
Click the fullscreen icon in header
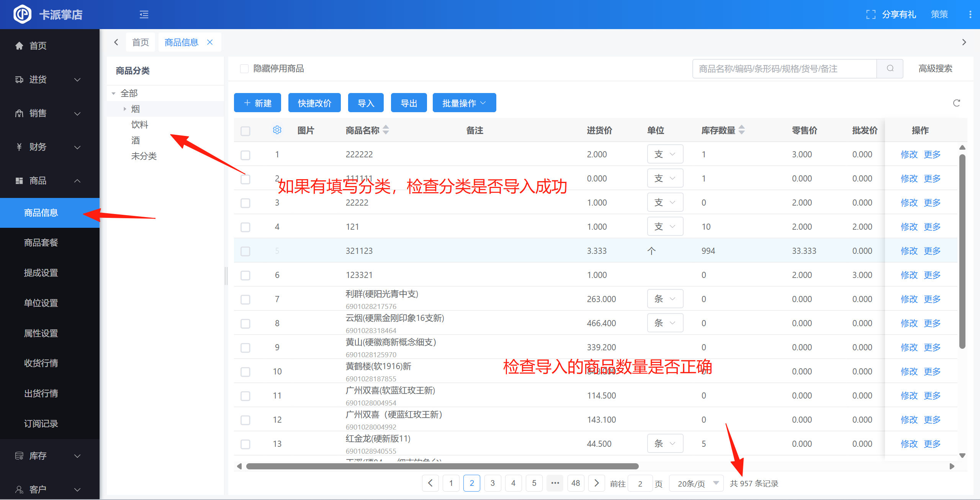[x=870, y=15]
